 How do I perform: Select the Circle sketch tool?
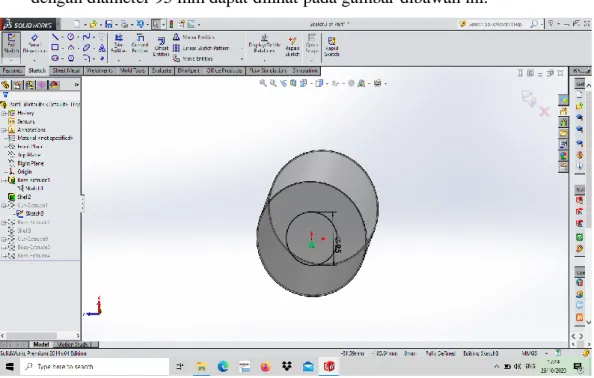[71, 37]
